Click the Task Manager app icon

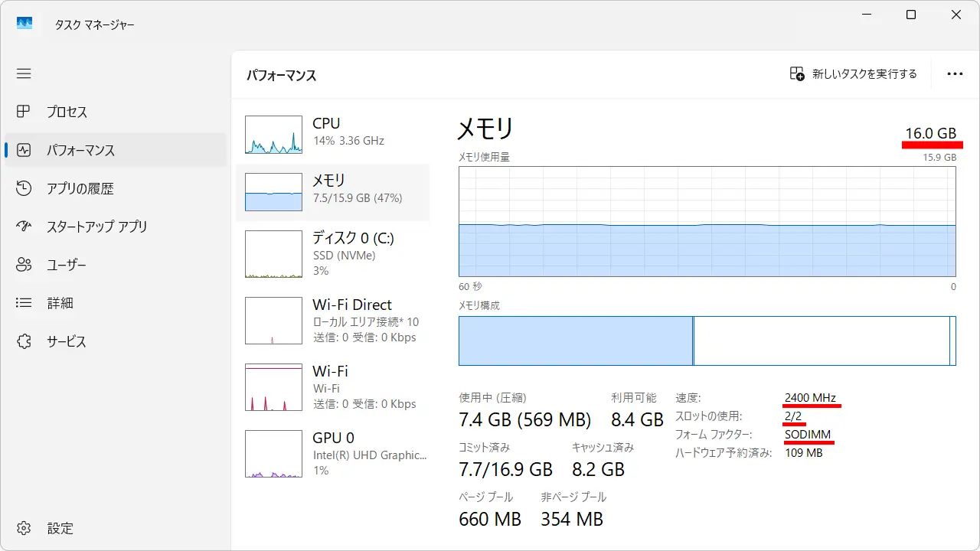[x=24, y=24]
